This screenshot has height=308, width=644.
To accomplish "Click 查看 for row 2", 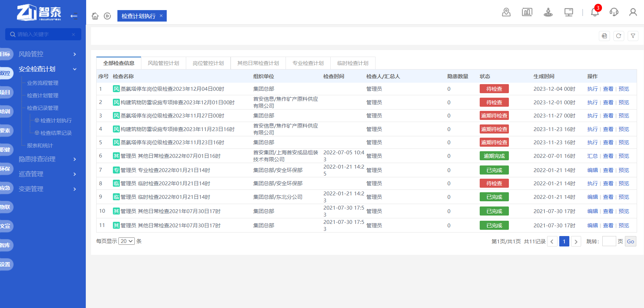I will tap(608, 102).
